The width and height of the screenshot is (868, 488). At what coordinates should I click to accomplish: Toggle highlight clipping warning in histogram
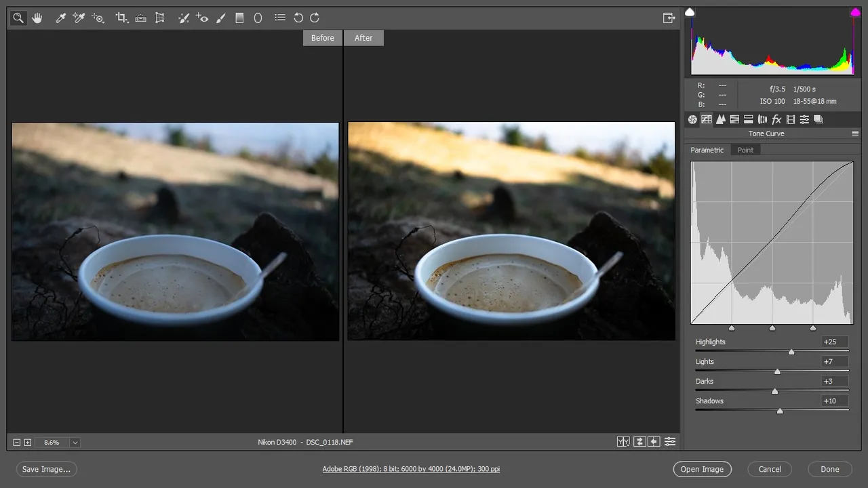855,12
